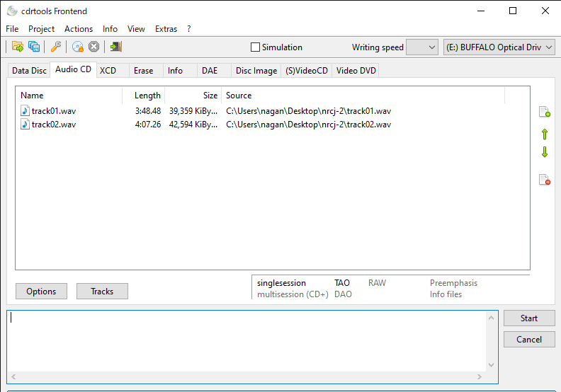
Task: Click the save project toolbar icon
Action: tap(34, 47)
